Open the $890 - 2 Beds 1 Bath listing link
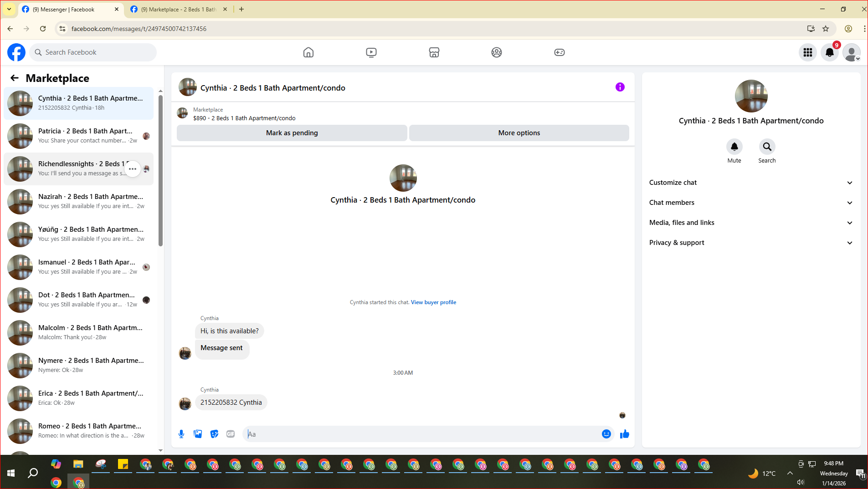Viewport: 868px width, 489px height. click(244, 118)
